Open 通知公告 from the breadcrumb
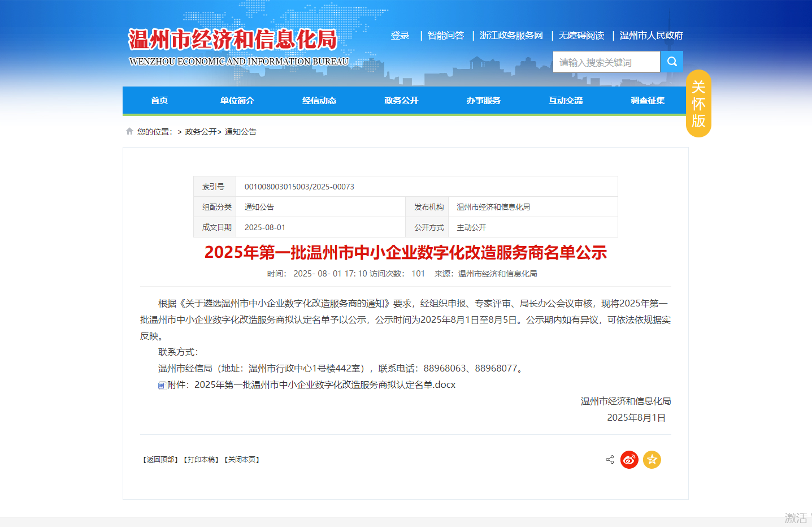Image resolution: width=812 pixels, height=527 pixels. (240, 131)
